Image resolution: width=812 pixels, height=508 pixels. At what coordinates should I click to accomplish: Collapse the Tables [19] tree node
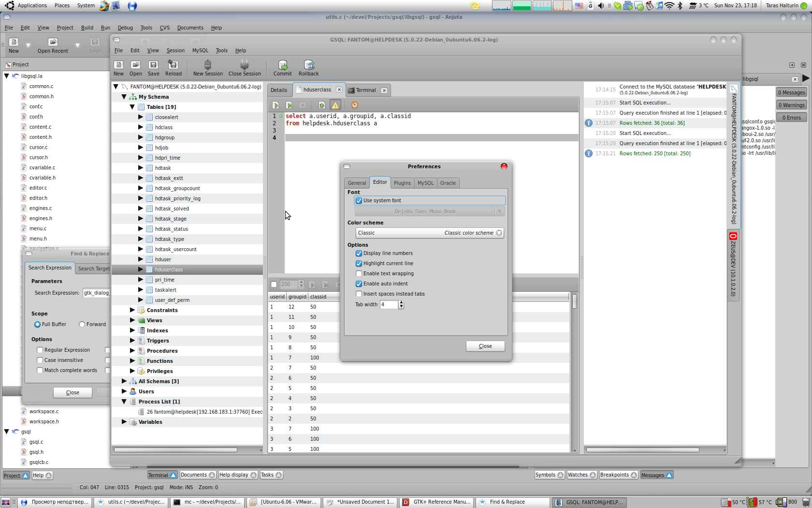point(132,107)
